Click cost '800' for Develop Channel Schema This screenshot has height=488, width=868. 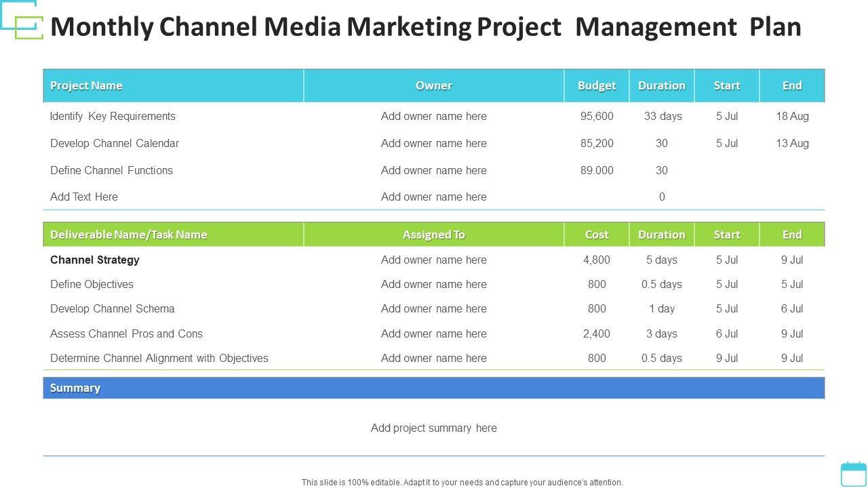597,308
